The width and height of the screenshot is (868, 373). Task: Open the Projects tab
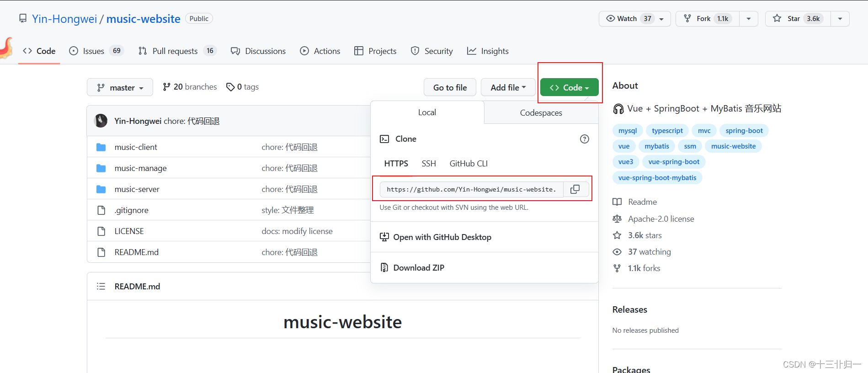click(x=375, y=51)
